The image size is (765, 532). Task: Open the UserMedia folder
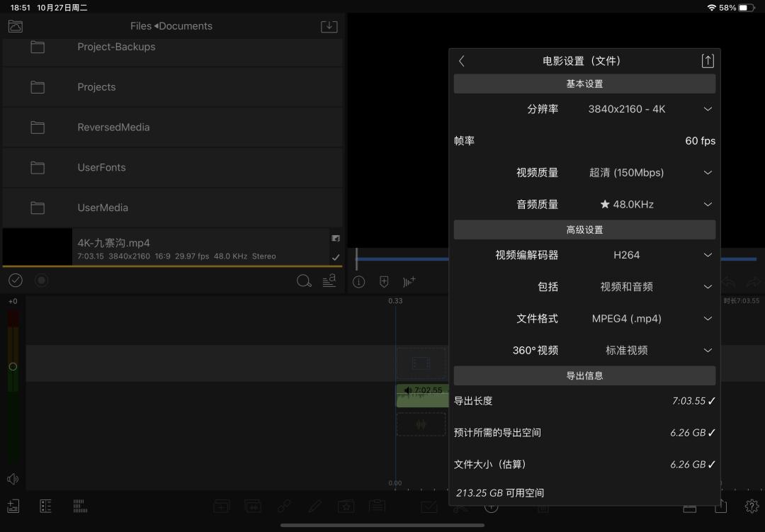pyautogui.click(x=103, y=208)
